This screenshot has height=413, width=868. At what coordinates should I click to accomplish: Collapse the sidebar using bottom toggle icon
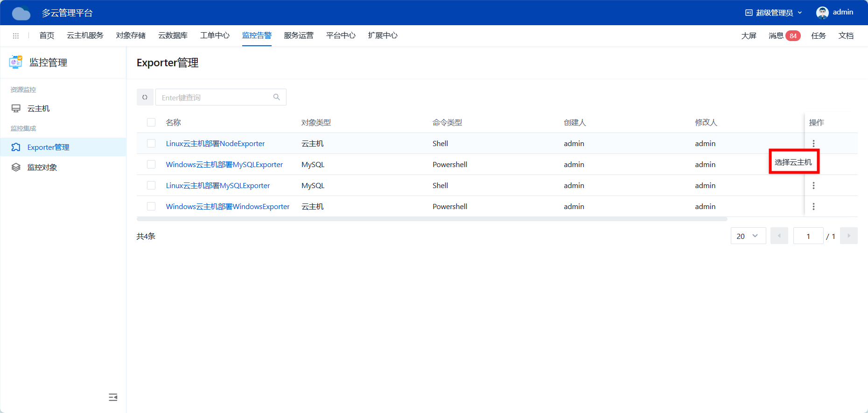pos(113,397)
